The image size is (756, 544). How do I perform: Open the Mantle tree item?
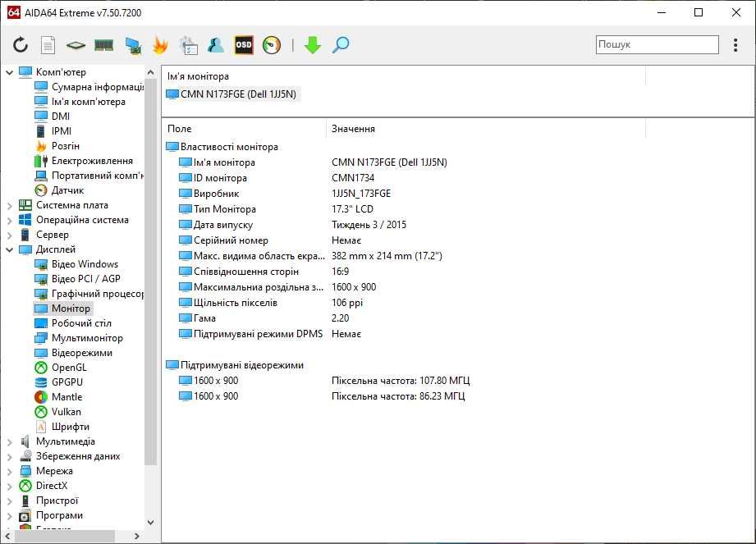pyautogui.click(x=59, y=397)
